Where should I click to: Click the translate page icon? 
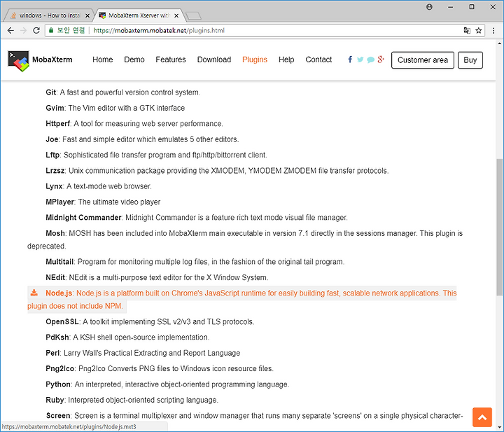pyautogui.click(x=467, y=31)
